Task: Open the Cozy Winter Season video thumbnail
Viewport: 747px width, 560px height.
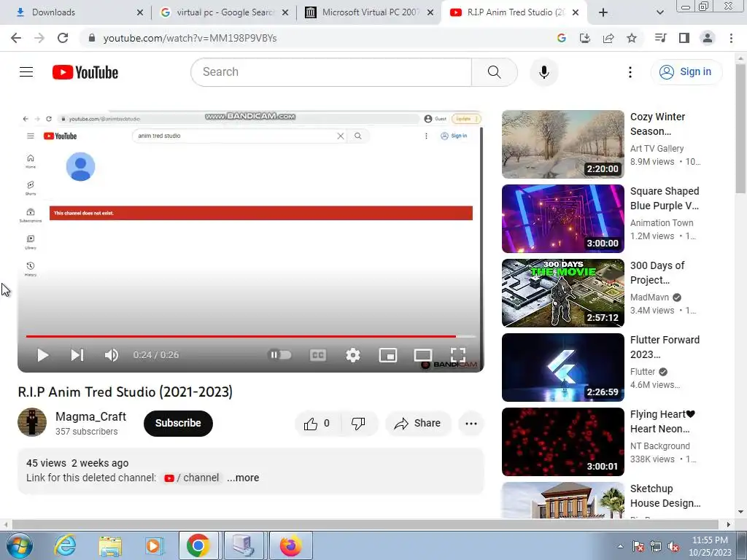Action: tap(562, 144)
